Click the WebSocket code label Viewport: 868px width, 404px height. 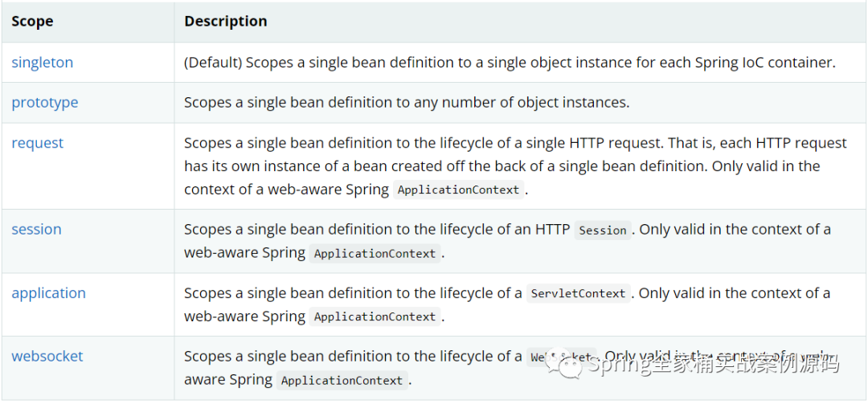coord(562,357)
